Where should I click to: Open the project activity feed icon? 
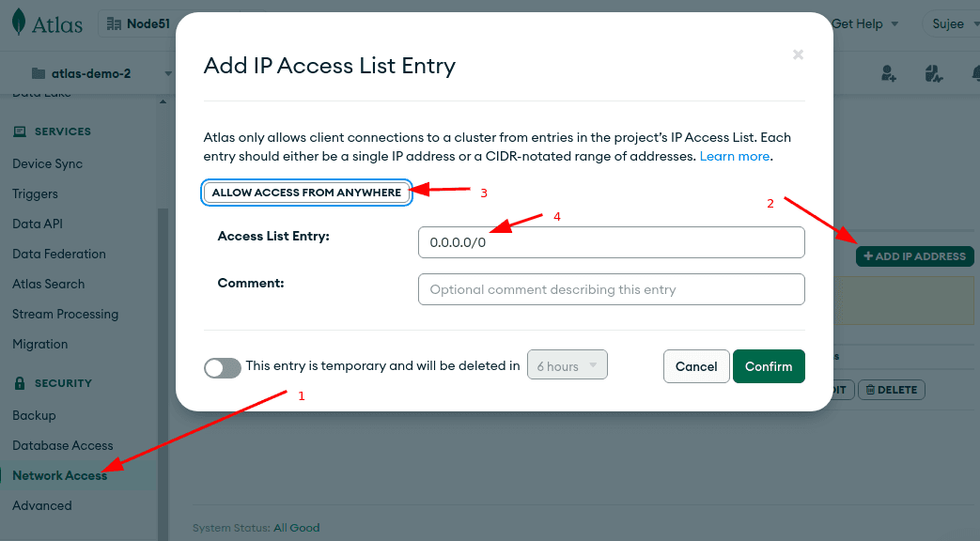point(932,73)
